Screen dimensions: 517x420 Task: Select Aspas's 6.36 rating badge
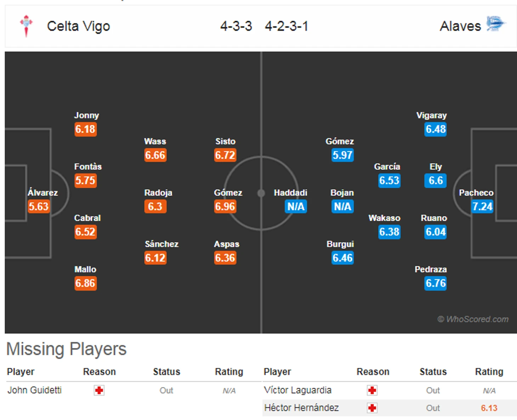point(225,258)
